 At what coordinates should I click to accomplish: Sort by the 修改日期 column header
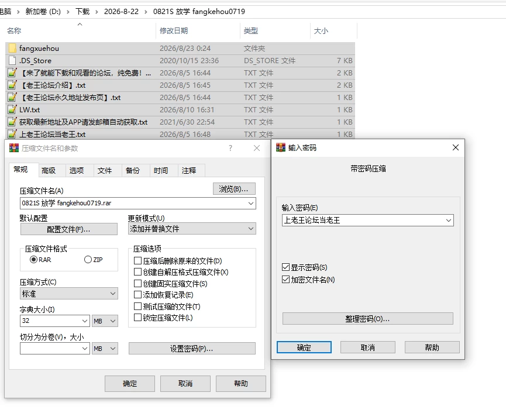[x=174, y=31]
